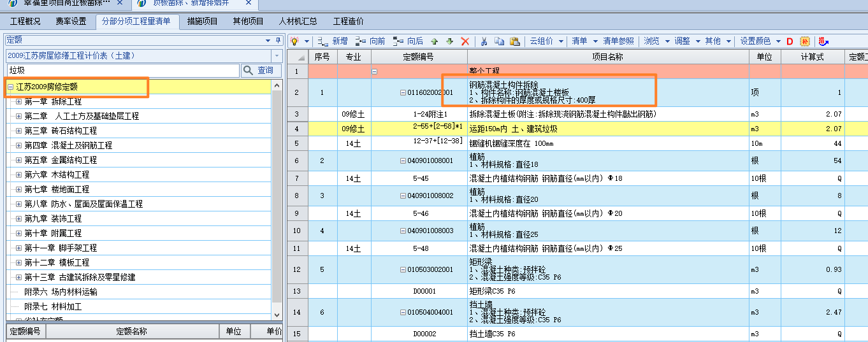The height and width of the screenshot is (342, 868).
Task: Expand 第三章 砖石结构工程 node
Action: click(x=18, y=131)
